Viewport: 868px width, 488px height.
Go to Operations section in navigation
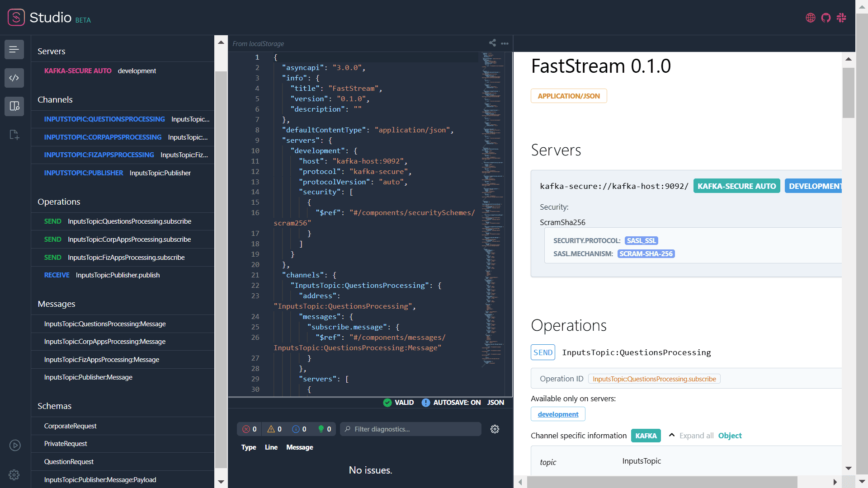(x=59, y=202)
